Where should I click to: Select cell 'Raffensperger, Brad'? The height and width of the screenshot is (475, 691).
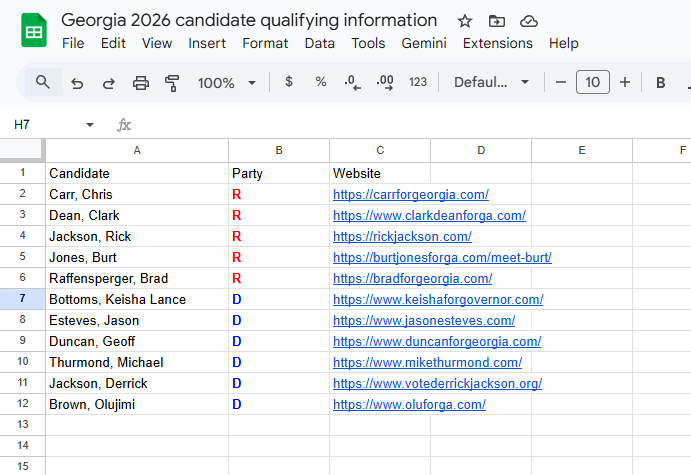click(x=137, y=278)
